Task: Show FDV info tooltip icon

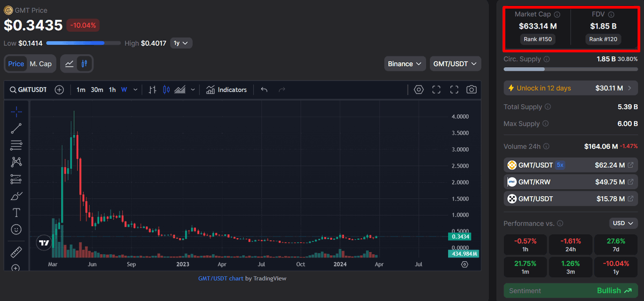Action: (x=611, y=15)
